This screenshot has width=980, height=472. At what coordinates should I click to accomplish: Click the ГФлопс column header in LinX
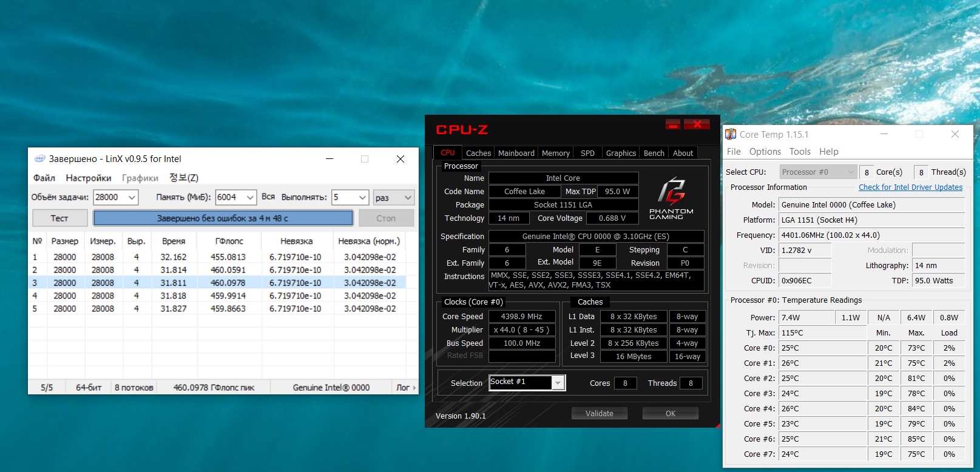229,241
